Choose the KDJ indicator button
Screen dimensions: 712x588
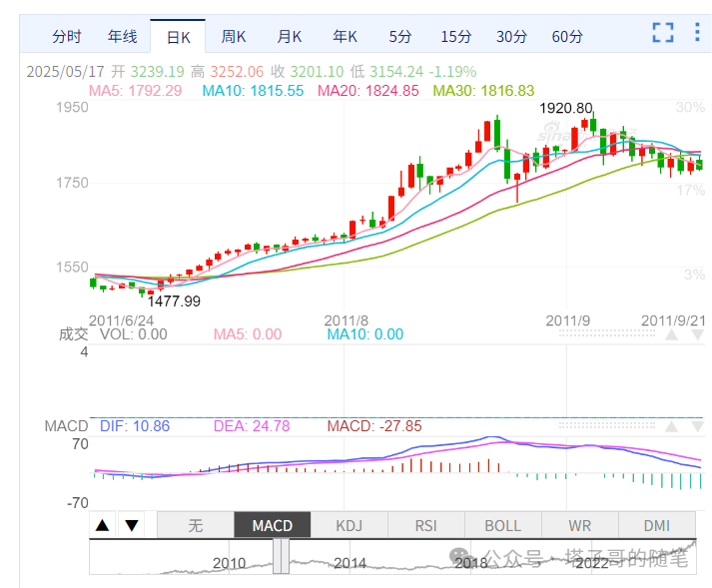[350, 525]
